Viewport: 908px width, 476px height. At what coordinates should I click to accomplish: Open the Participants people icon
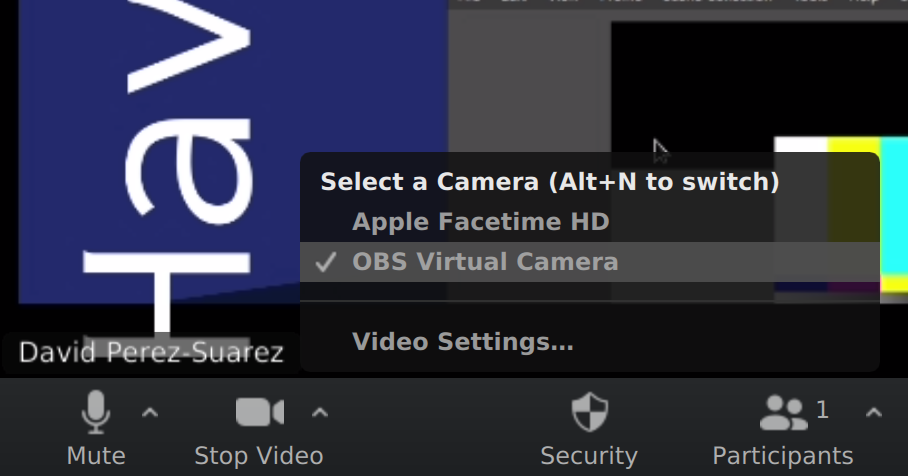(x=783, y=412)
